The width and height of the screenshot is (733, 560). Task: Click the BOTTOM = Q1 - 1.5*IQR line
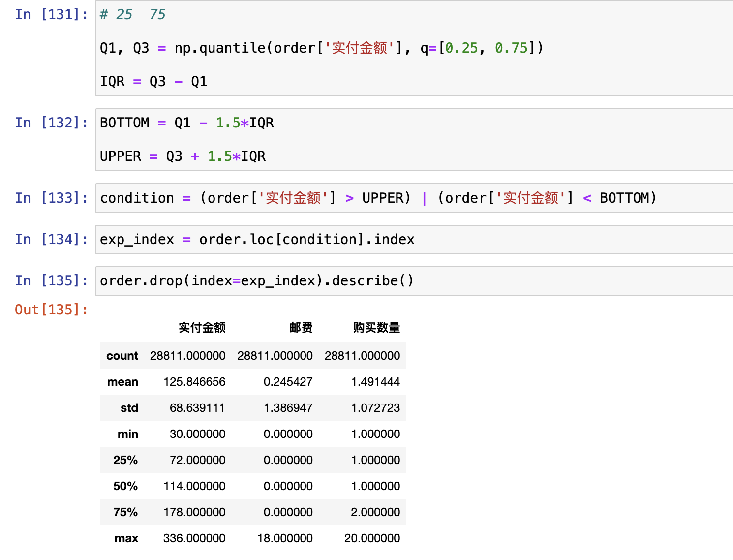(x=186, y=123)
